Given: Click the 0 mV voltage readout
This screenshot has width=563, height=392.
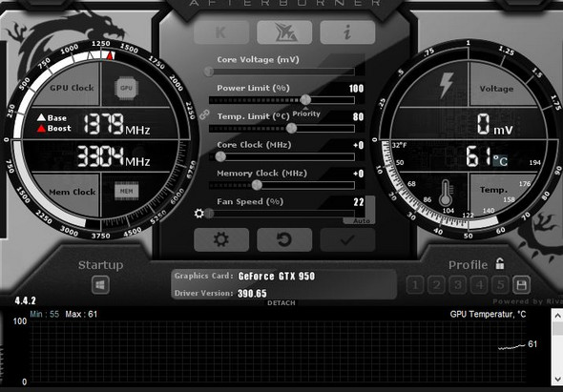Looking at the screenshot, I should pos(495,125).
